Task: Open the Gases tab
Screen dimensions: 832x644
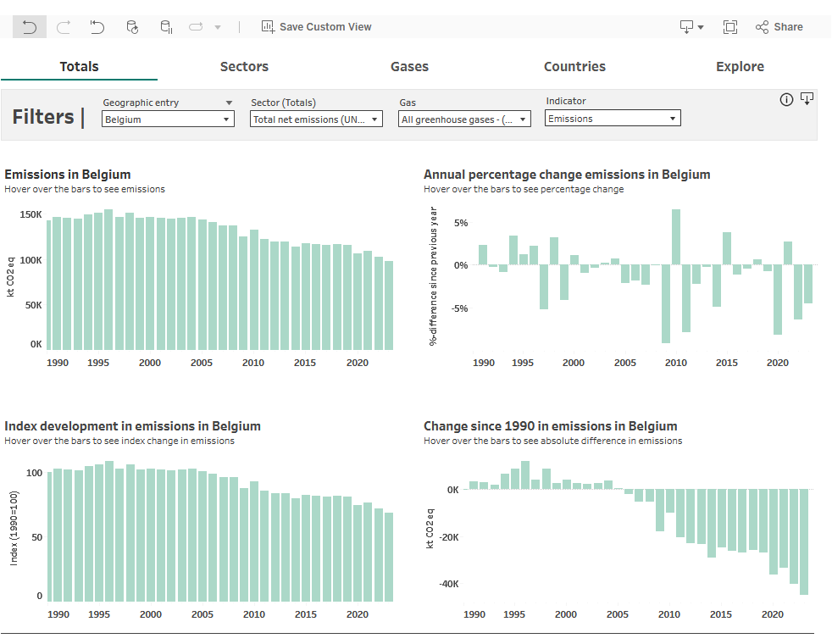Action: click(409, 67)
